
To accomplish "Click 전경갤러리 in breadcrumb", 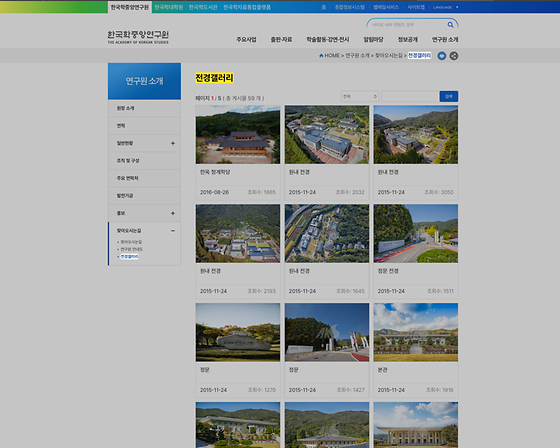I will tap(420, 55).
